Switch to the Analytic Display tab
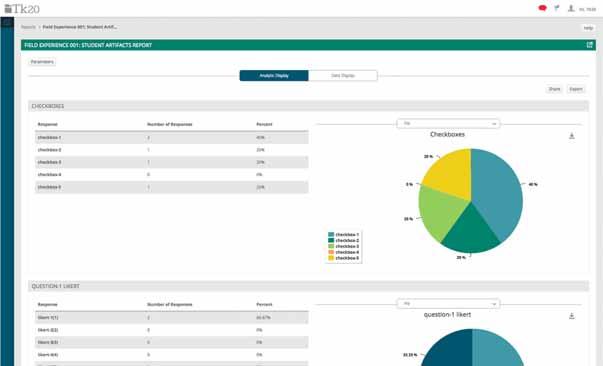603x366 pixels. pyautogui.click(x=274, y=76)
